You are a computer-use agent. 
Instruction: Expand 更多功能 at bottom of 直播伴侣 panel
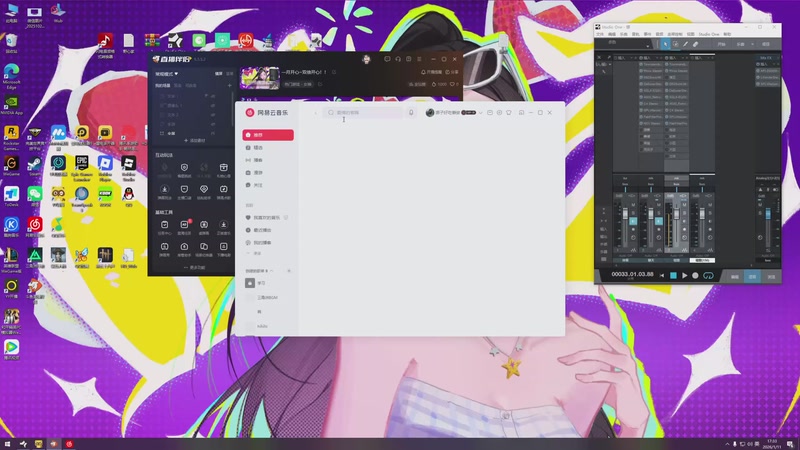coord(194,267)
